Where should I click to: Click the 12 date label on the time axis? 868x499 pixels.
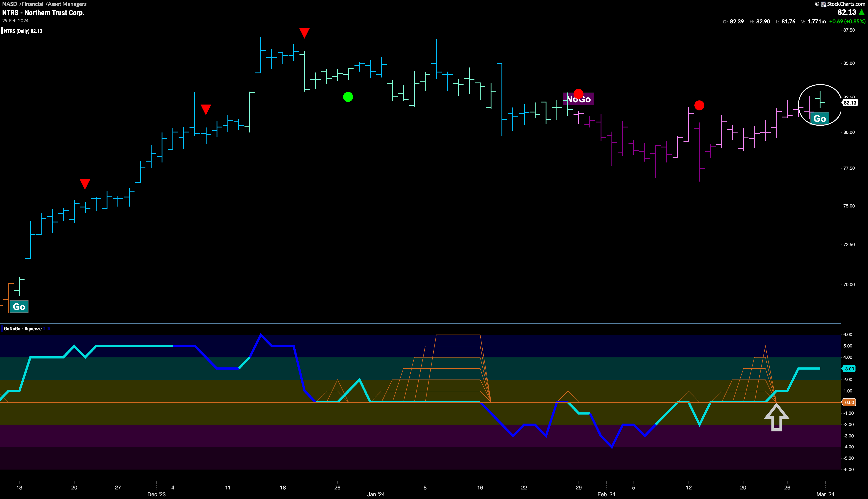pyautogui.click(x=688, y=487)
